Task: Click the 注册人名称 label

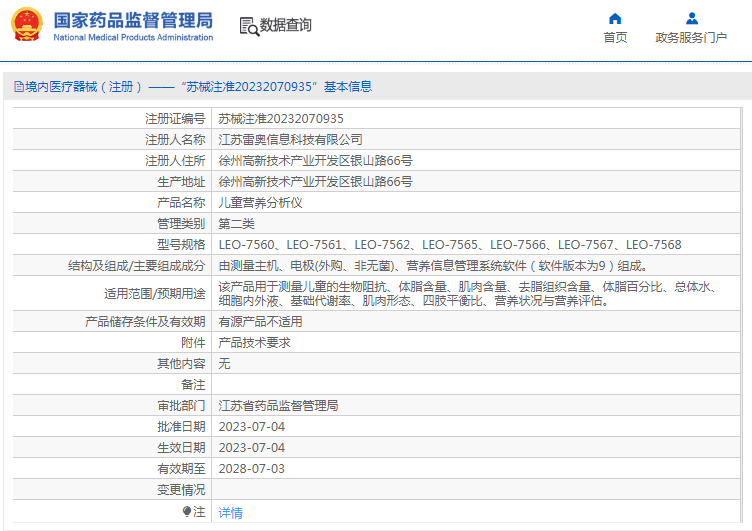Action: point(175,140)
